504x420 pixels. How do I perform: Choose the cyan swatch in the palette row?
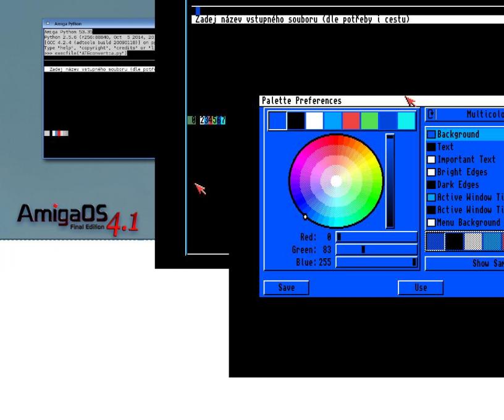click(406, 120)
